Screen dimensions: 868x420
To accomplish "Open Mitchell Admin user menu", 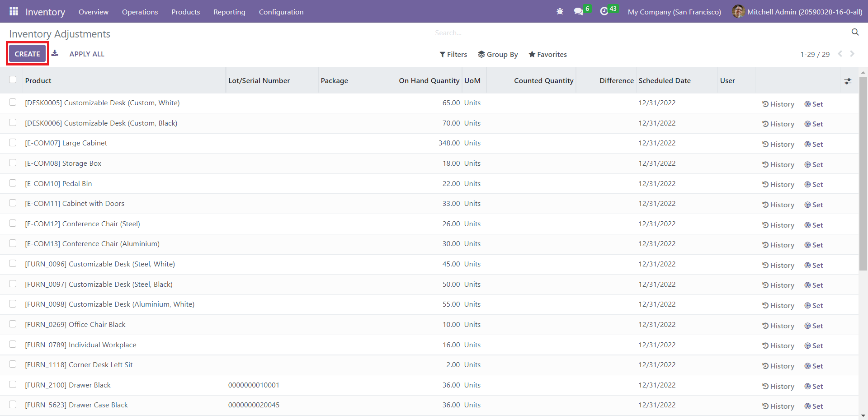I will [797, 12].
